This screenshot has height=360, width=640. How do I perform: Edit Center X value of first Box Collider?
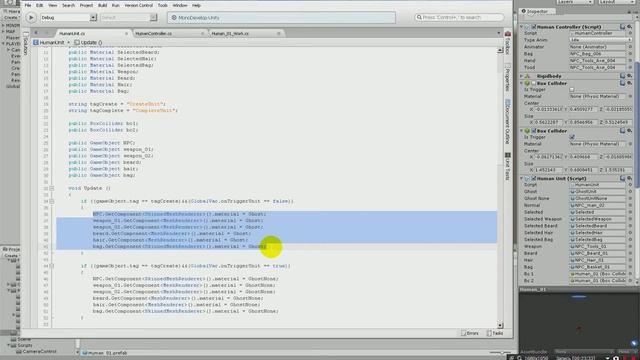pos(549,109)
